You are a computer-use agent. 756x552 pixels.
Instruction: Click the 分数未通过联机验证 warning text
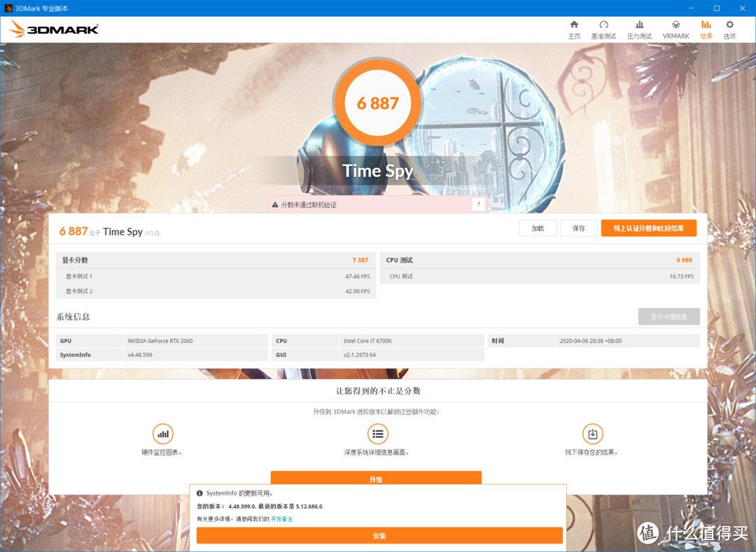pyautogui.click(x=309, y=205)
